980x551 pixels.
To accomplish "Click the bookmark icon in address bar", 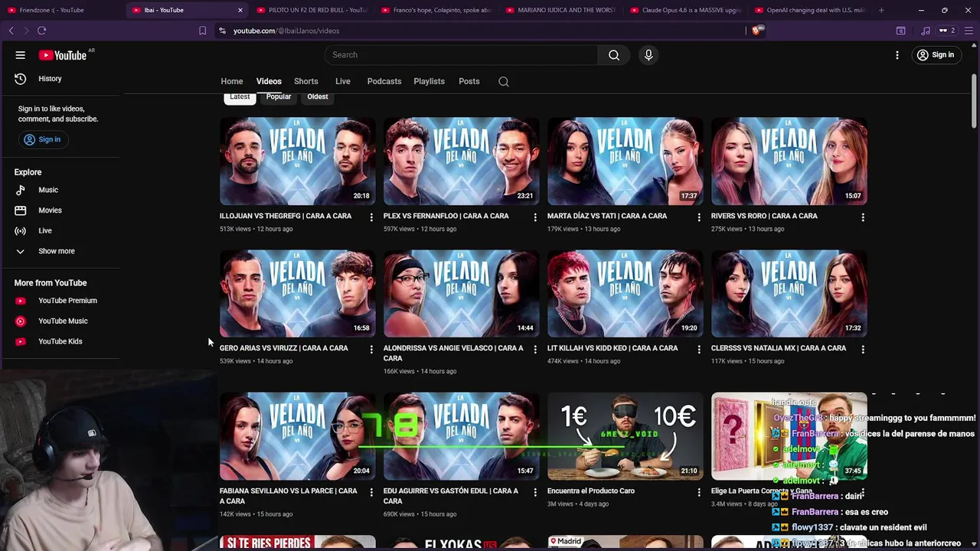I will coord(202,31).
